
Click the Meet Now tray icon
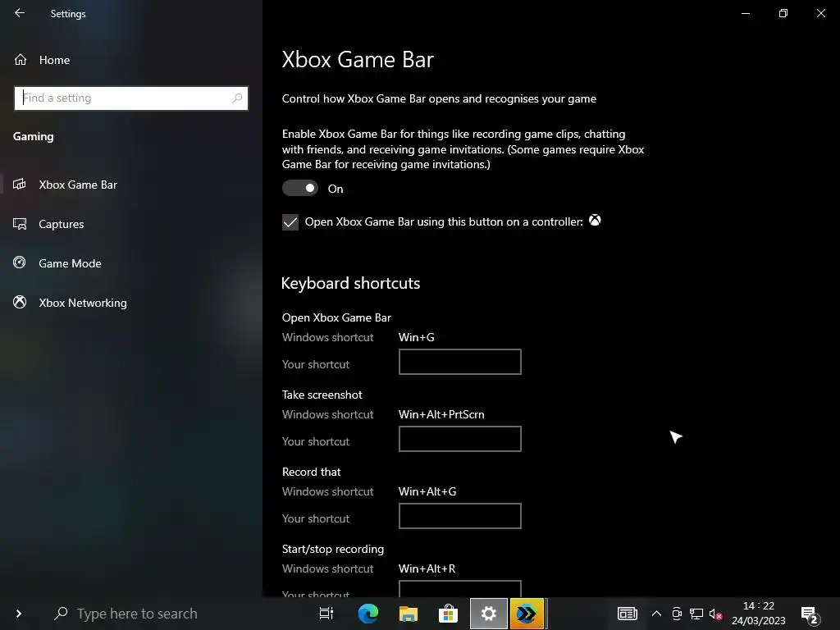677,614
